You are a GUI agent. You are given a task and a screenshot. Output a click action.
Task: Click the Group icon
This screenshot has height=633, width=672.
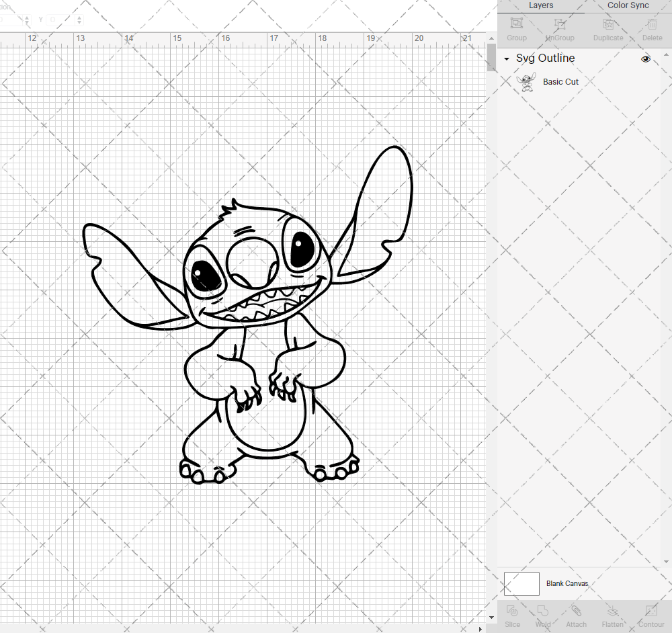tap(516, 23)
